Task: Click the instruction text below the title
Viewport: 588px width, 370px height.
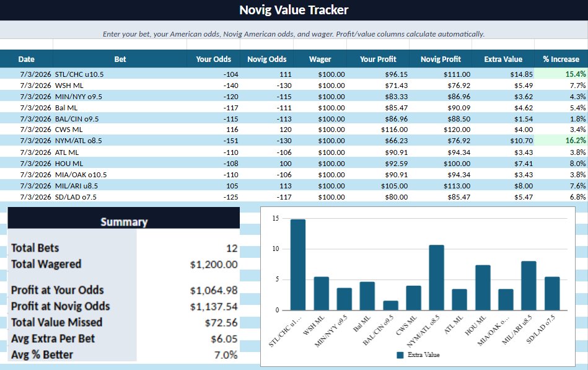Action: pyautogui.click(x=294, y=33)
